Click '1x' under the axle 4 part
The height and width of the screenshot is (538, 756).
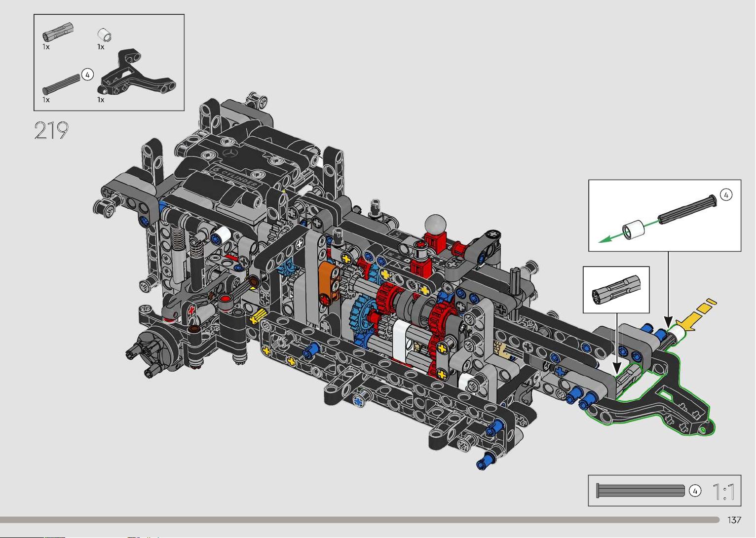point(46,100)
